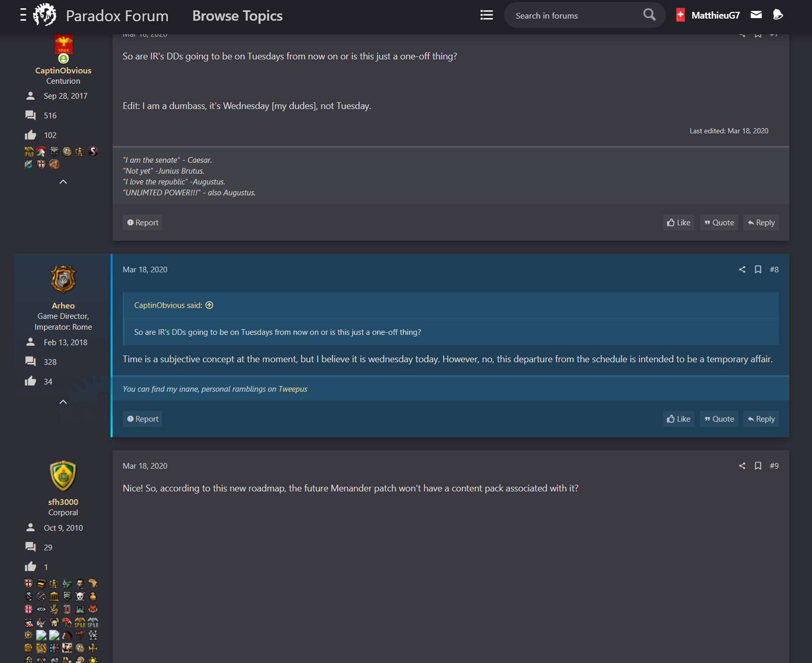Open the inbox envelope icon
Viewport: 812px width, 663px height.
click(x=756, y=15)
